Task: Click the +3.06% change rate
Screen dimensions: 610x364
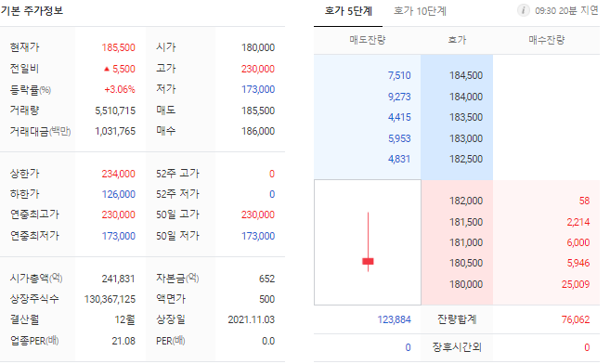Action: pyautogui.click(x=120, y=89)
